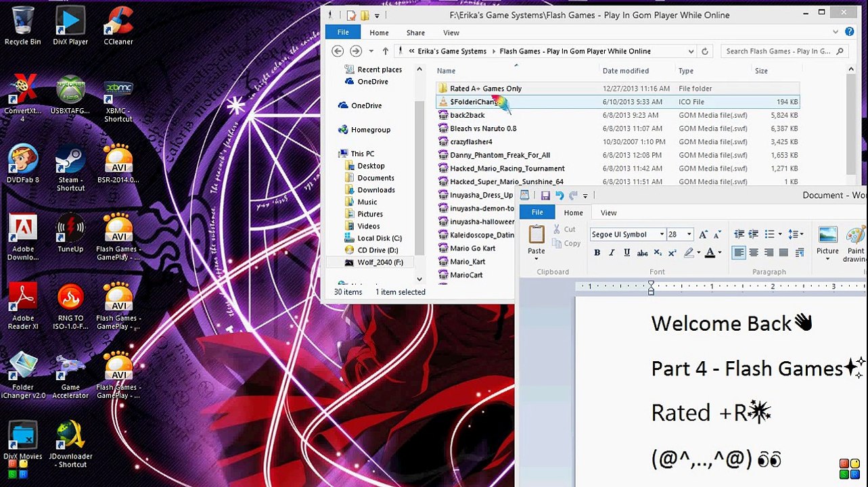Toggle Underline formatting in WordPad
The image size is (868, 487).
[627, 253]
